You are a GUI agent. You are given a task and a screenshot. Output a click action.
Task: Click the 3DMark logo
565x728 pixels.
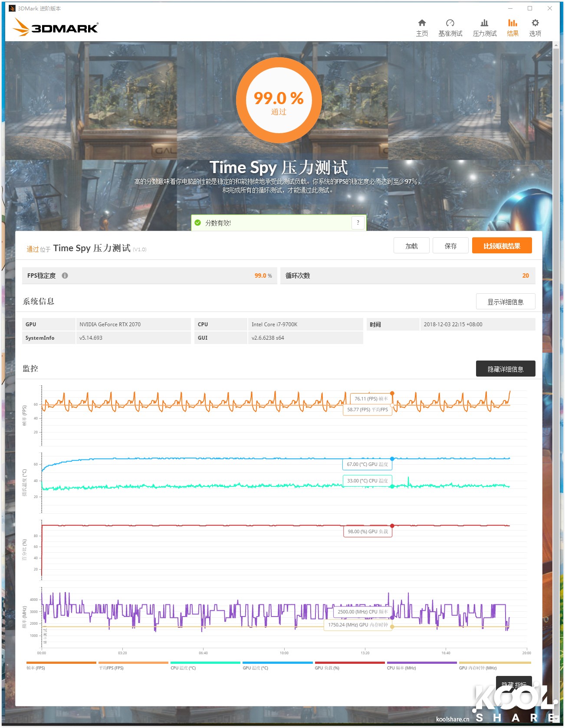pyautogui.click(x=56, y=27)
